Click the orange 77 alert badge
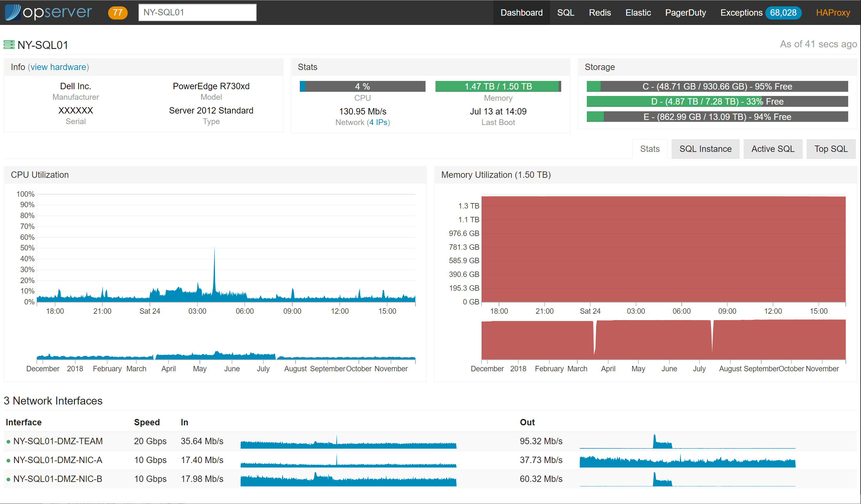The image size is (861, 504). click(117, 13)
